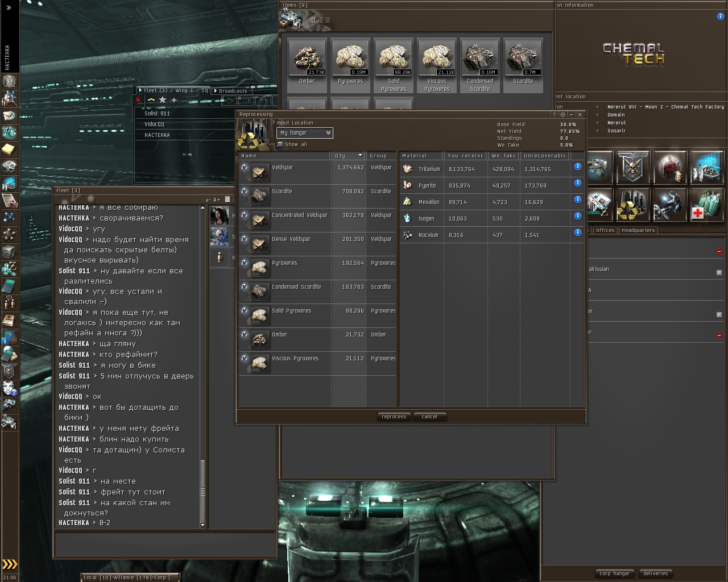Screen dimensions: 728x582
Task: Click the plus icon in fleet toolbar
Action: (174, 100)
